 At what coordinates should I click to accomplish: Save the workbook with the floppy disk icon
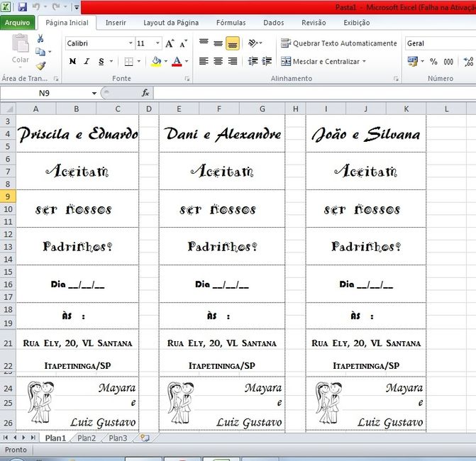[23, 6]
